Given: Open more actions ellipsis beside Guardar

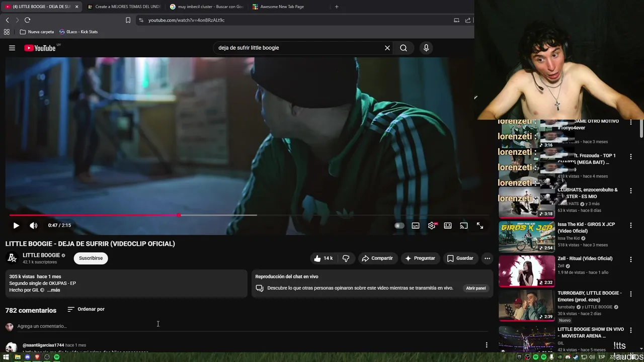Looking at the screenshot, I should [487, 258].
